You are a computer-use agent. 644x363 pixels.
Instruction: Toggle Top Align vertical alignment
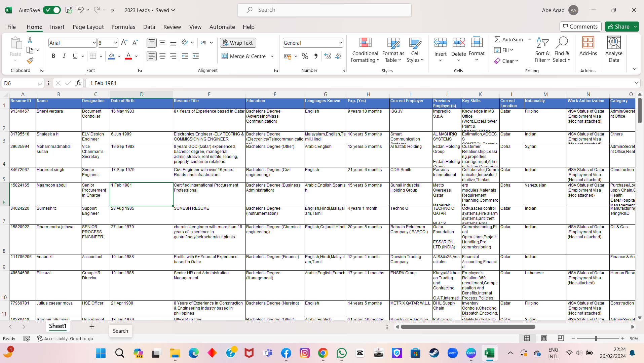(152, 43)
